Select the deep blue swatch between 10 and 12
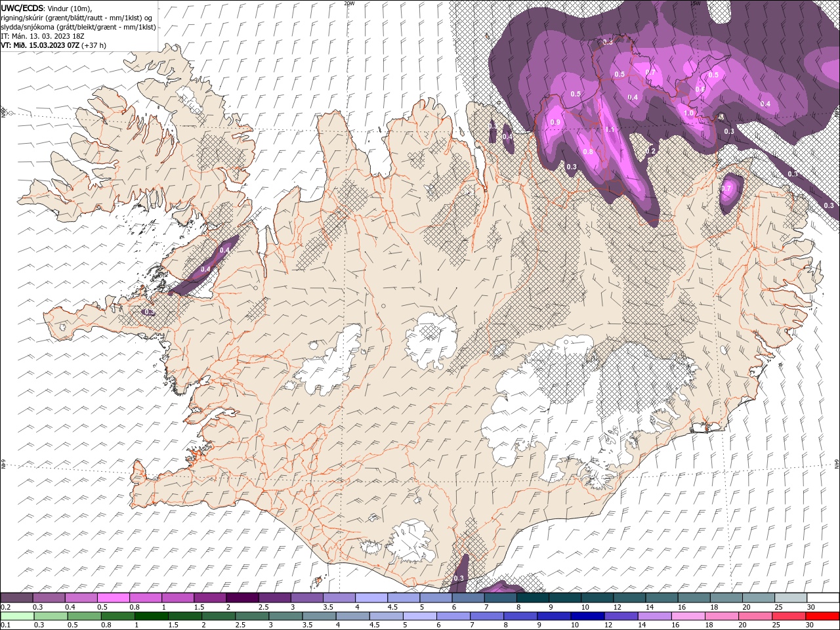 coord(587,616)
